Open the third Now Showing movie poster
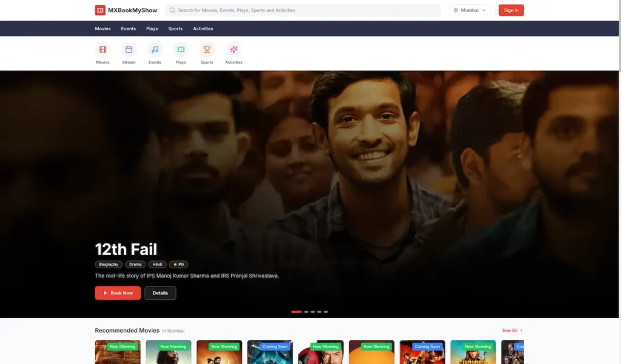 tap(219, 352)
